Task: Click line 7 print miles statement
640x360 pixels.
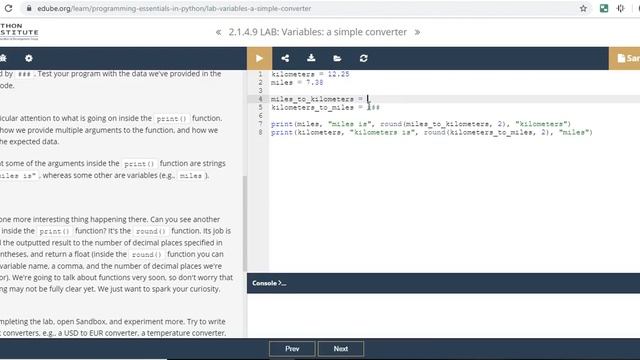Action: pyautogui.click(x=421, y=124)
